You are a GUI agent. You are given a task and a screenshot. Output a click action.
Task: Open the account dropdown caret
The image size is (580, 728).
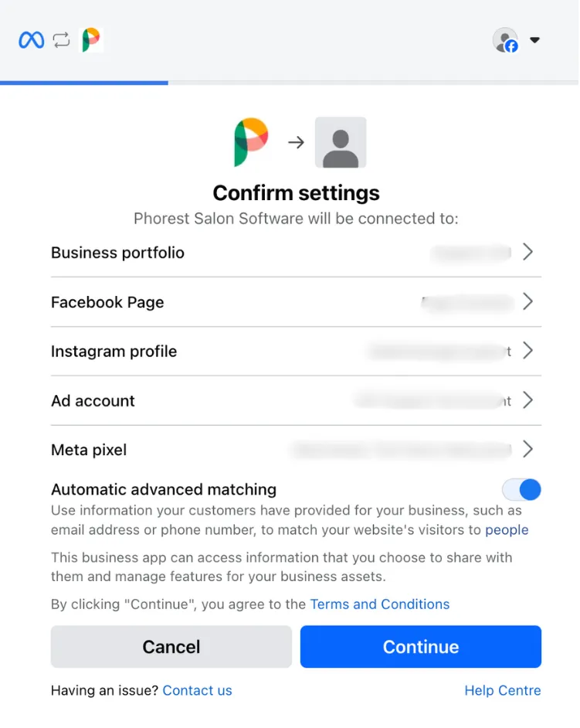click(534, 40)
